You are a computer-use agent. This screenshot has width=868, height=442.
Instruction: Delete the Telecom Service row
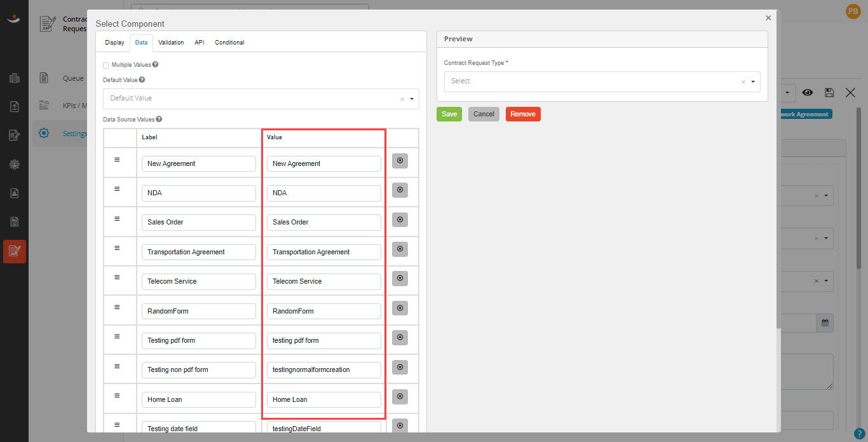pyautogui.click(x=400, y=279)
